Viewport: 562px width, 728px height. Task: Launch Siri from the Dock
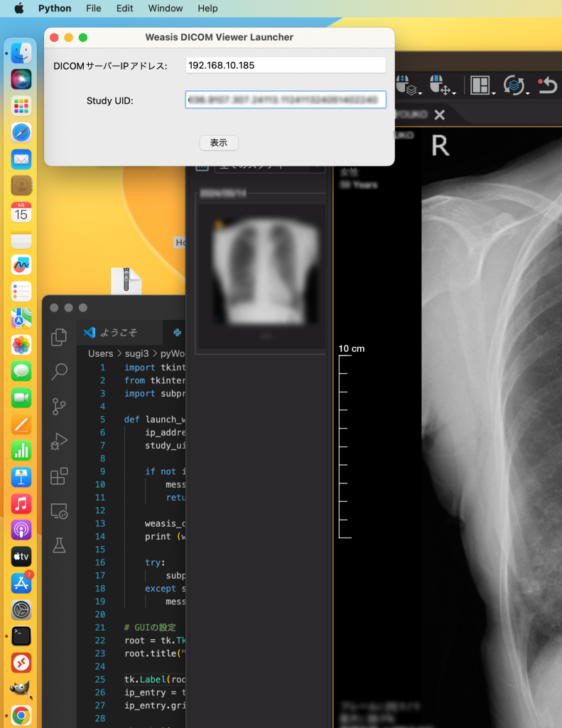point(21,80)
